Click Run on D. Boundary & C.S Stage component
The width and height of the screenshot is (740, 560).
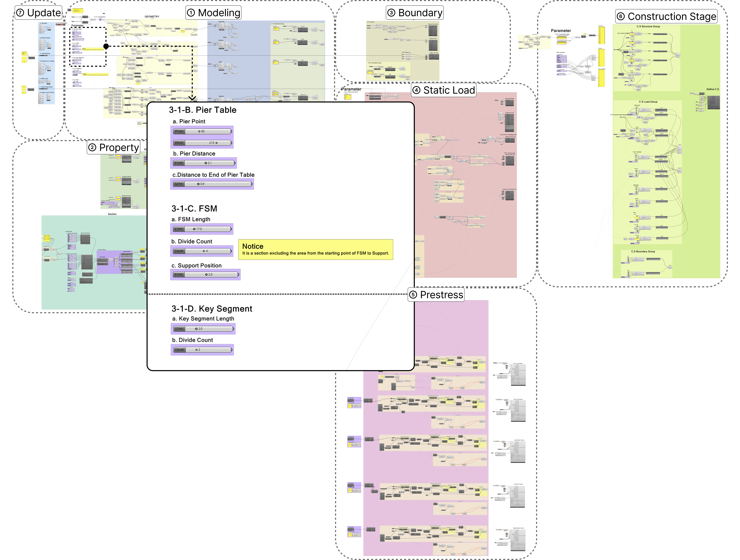pyautogui.click(x=49, y=71)
